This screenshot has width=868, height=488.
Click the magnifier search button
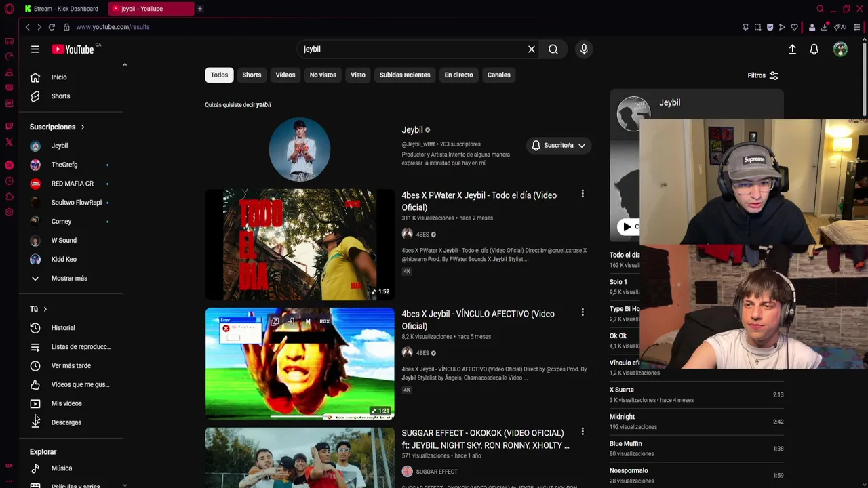pyautogui.click(x=553, y=49)
